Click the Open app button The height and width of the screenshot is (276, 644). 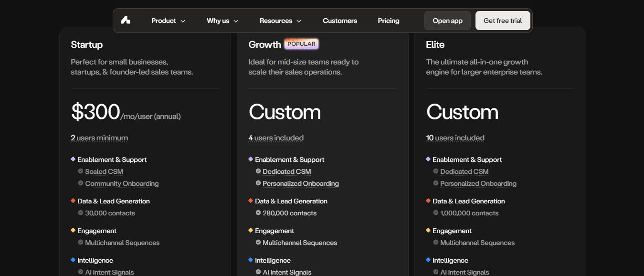(x=447, y=21)
